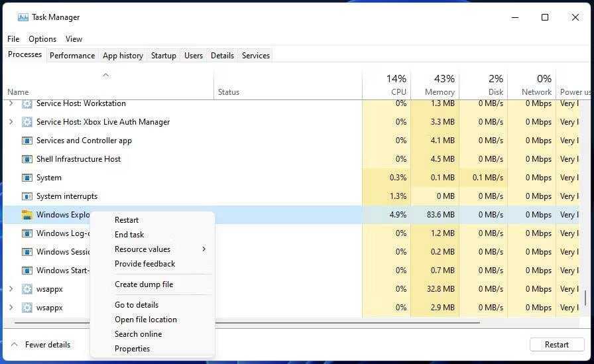Click the 4.9% CPU value
The height and width of the screenshot is (364, 594).
(x=398, y=215)
